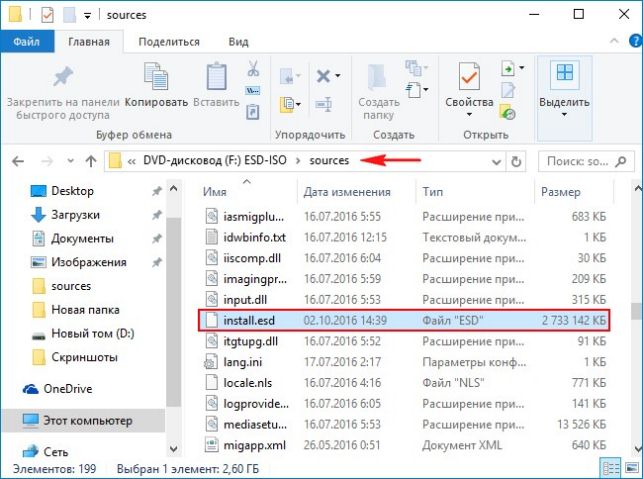Select the install.esd file
643x479 pixels.
pyautogui.click(x=404, y=320)
